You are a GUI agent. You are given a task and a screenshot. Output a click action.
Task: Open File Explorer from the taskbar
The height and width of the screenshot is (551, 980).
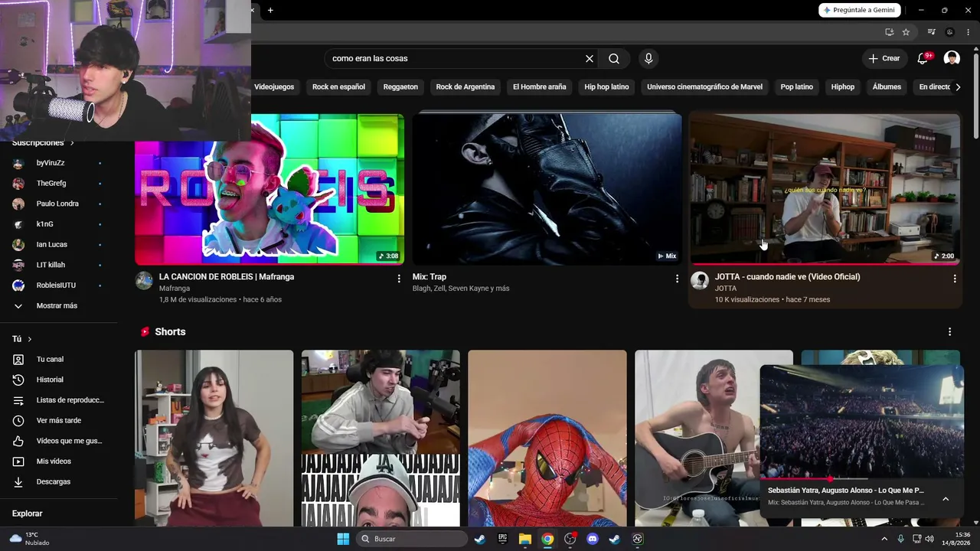524,539
